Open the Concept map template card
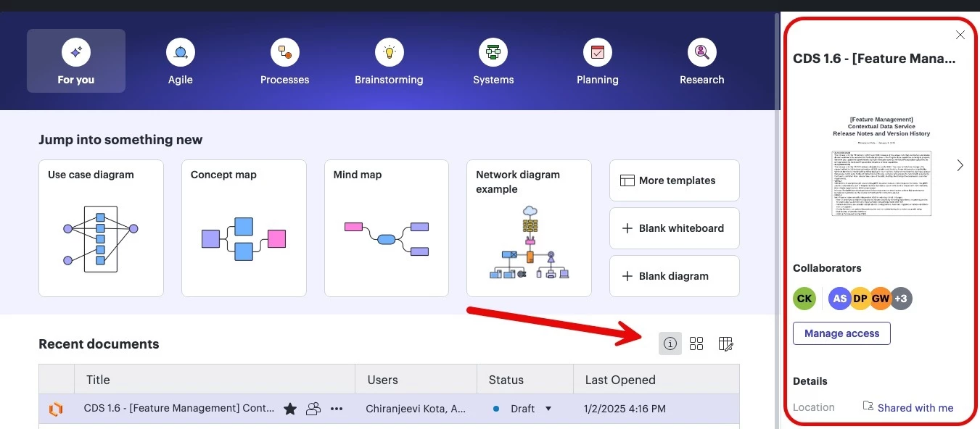 pyautogui.click(x=244, y=228)
